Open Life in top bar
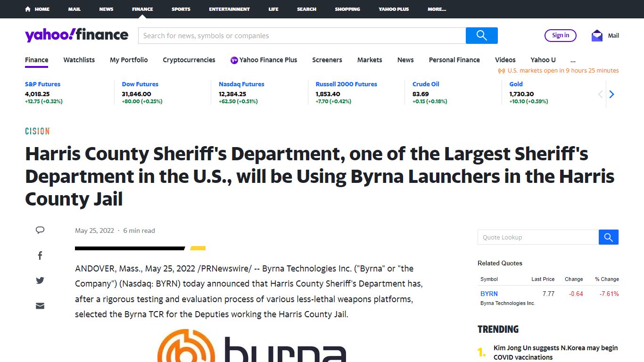 point(273,9)
